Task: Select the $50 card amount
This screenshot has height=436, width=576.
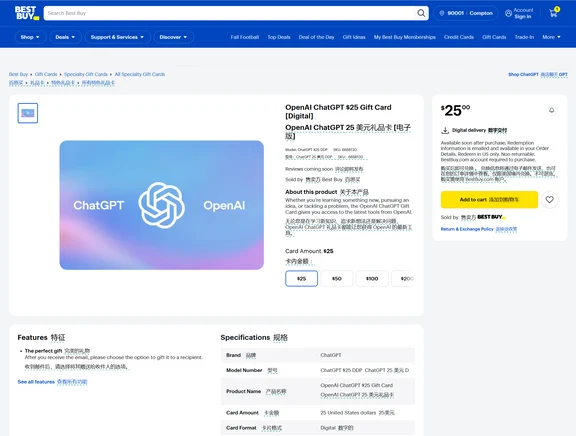Action: pyautogui.click(x=336, y=278)
